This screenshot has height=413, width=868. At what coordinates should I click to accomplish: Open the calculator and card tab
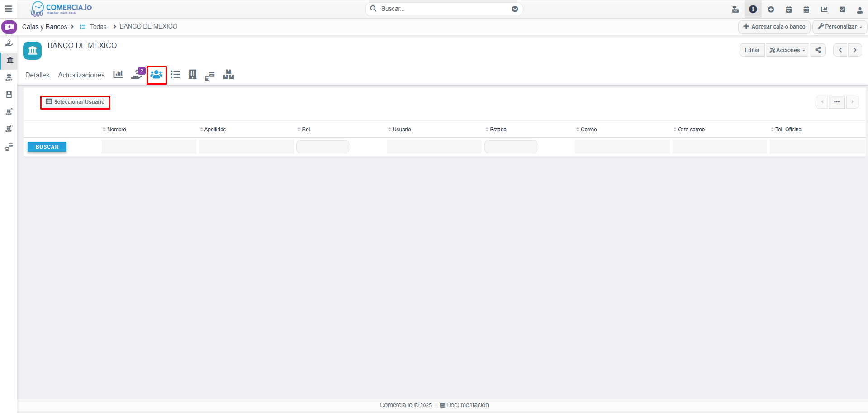[210, 76]
